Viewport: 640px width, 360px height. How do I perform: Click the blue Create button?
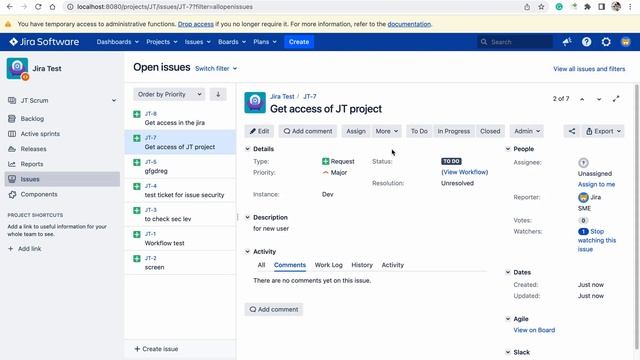(x=299, y=42)
